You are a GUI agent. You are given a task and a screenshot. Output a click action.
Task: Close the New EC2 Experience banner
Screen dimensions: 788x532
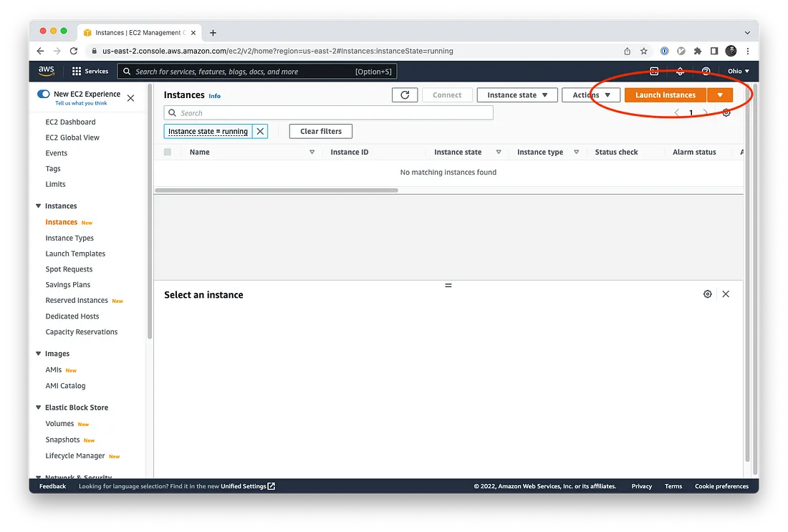tap(130, 98)
